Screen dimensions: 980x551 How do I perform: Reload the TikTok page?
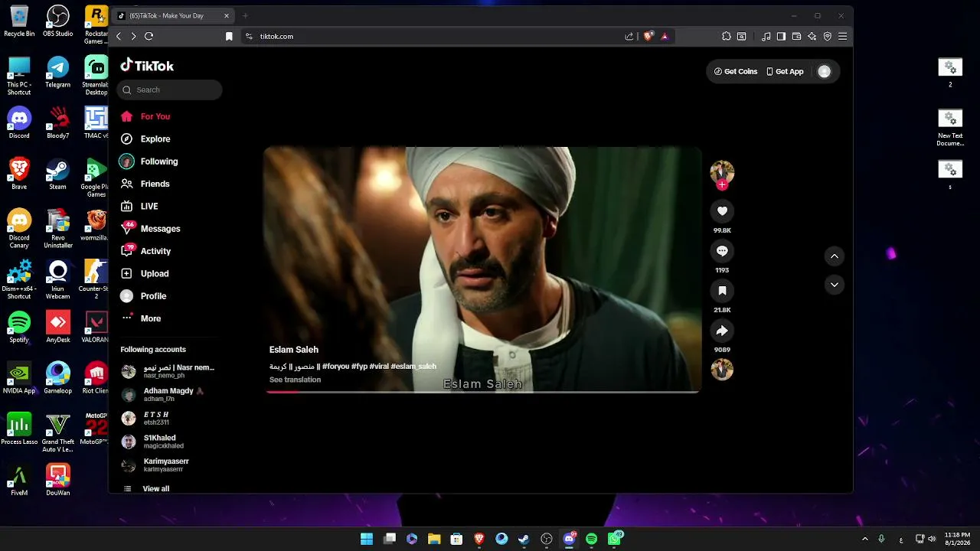click(149, 36)
